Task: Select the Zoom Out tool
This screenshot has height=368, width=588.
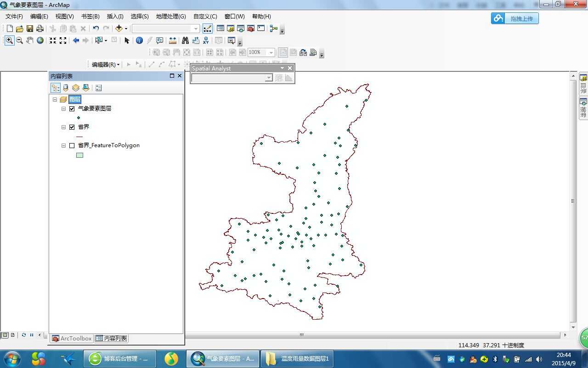Action: (20, 40)
